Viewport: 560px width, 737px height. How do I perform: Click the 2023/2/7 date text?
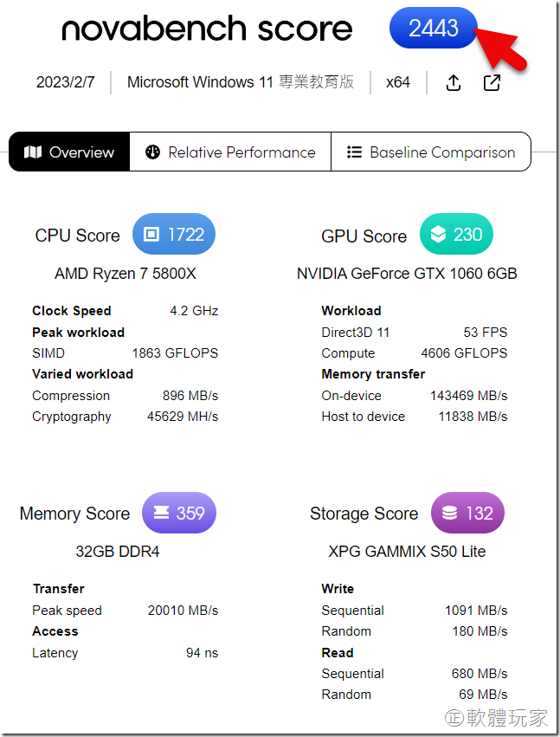(66, 82)
